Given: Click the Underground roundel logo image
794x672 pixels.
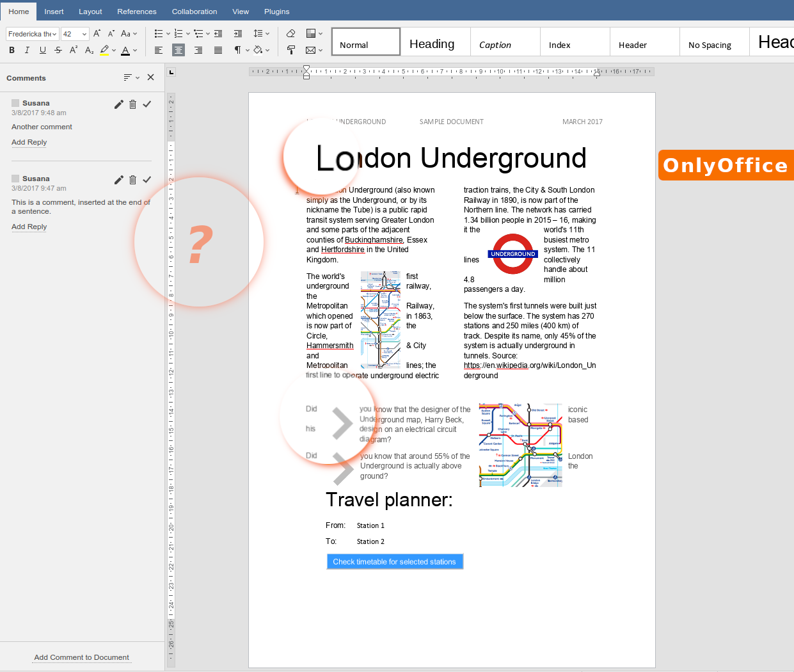Looking at the screenshot, I should pos(513,254).
